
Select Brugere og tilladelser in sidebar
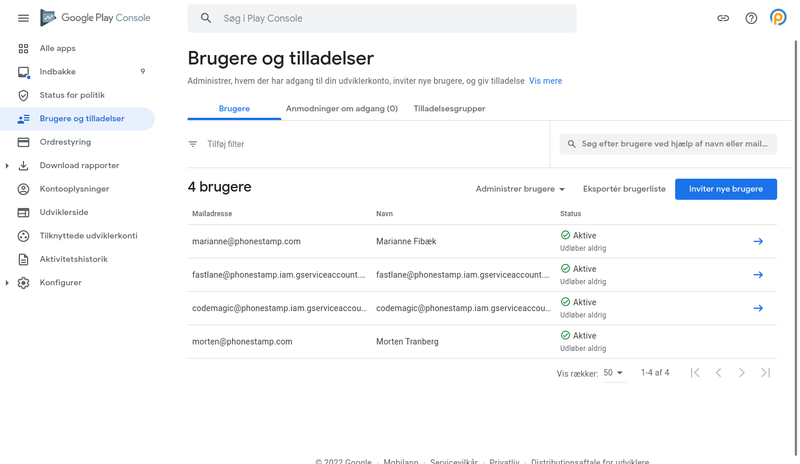pyautogui.click(x=77, y=119)
